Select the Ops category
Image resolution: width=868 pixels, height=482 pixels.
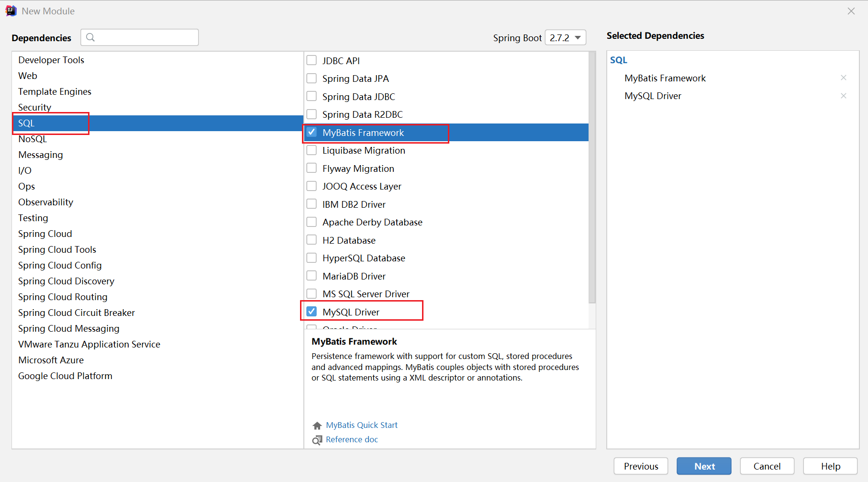[157, 186]
